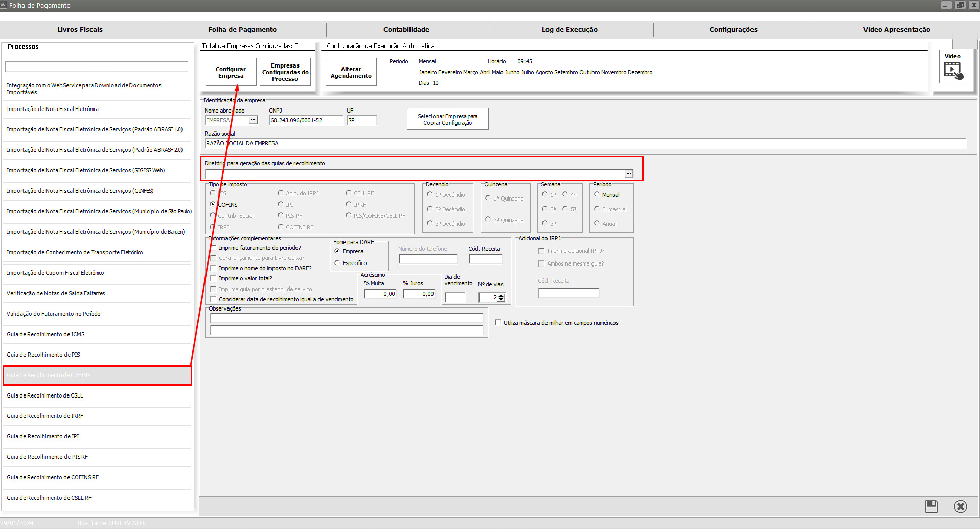Enable Imprime o nome do imposto no DARF
The height and width of the screenshot is (529, 980).
click(214, 268)
